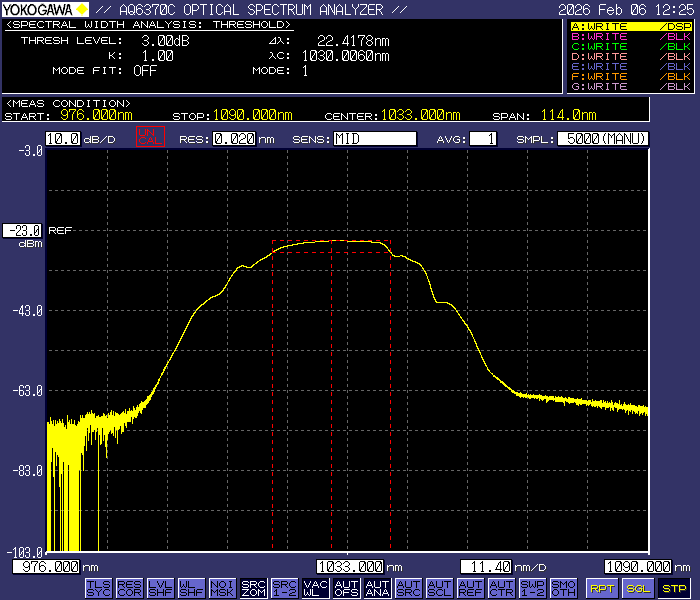Pick the green trace C color entry
The width and height of the screenshot is (700, 600).
click(x=630, y=46)
